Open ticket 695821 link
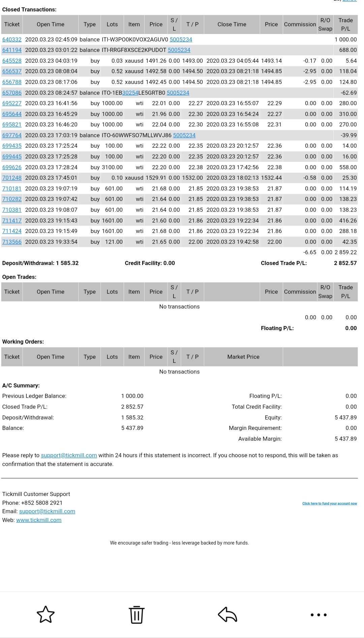 coord(12,124)
